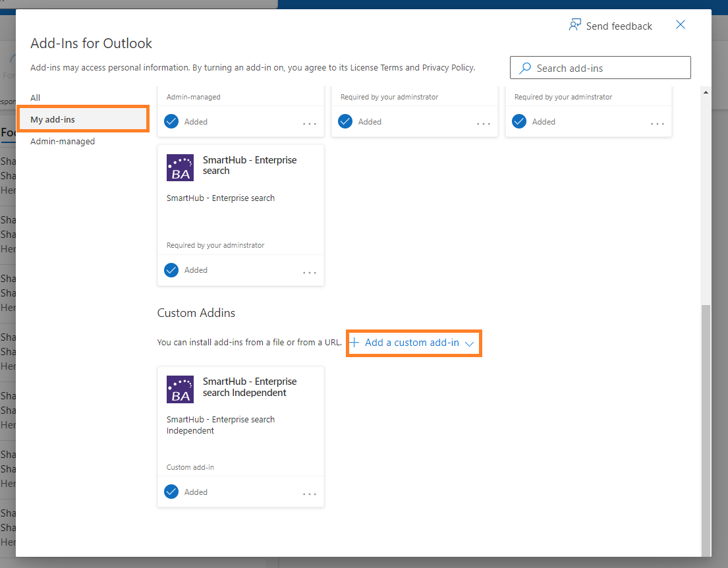Switch to the Admin-managed category

[x=63, y=141]
